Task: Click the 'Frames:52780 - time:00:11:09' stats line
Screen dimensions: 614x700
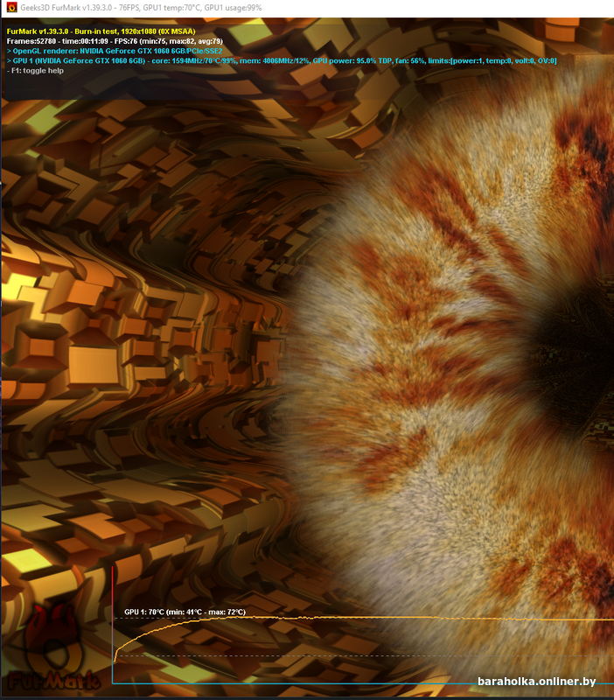Action: click(115, 41)
